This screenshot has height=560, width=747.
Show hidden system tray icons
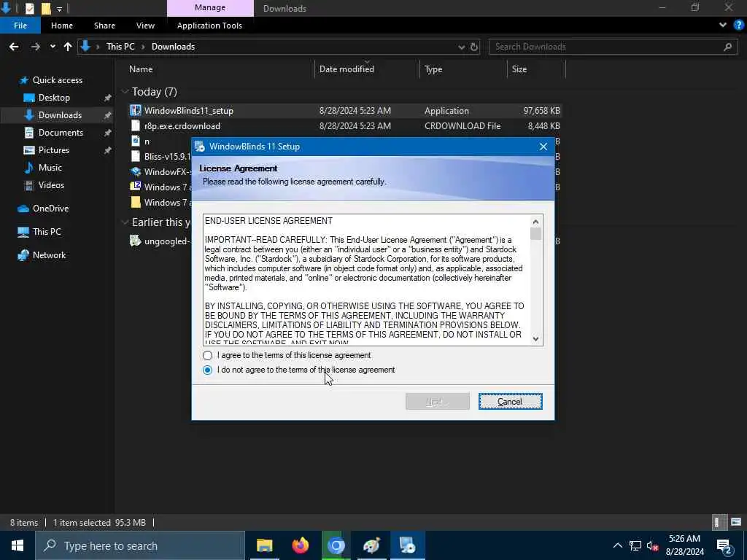(617, 545)
